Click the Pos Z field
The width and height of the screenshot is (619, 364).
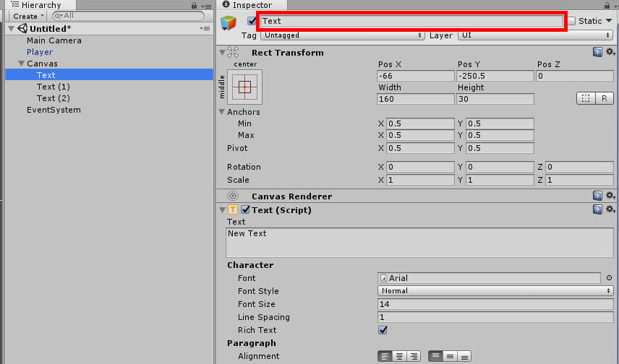[574, 76]
